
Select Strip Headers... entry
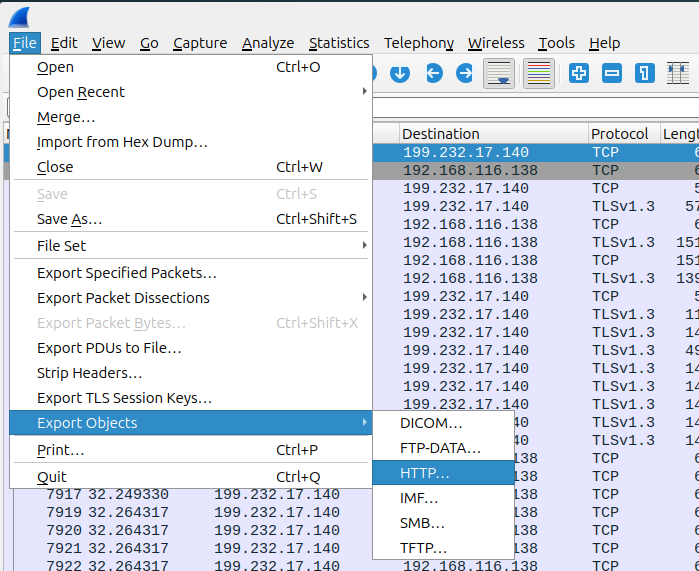[191, 373]
